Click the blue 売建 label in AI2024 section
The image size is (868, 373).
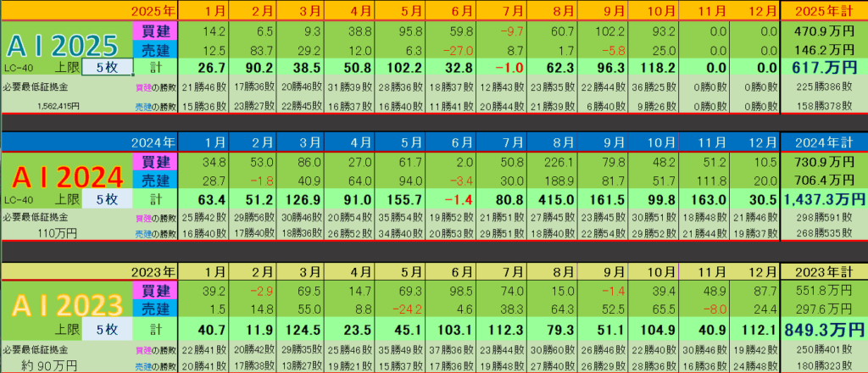tap(155, 180)
